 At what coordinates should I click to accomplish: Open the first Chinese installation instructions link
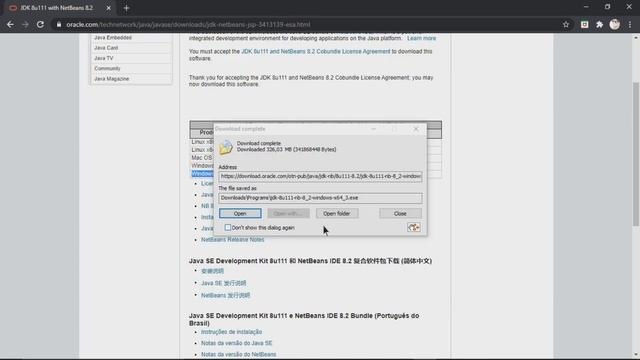[x=212, y=271]
